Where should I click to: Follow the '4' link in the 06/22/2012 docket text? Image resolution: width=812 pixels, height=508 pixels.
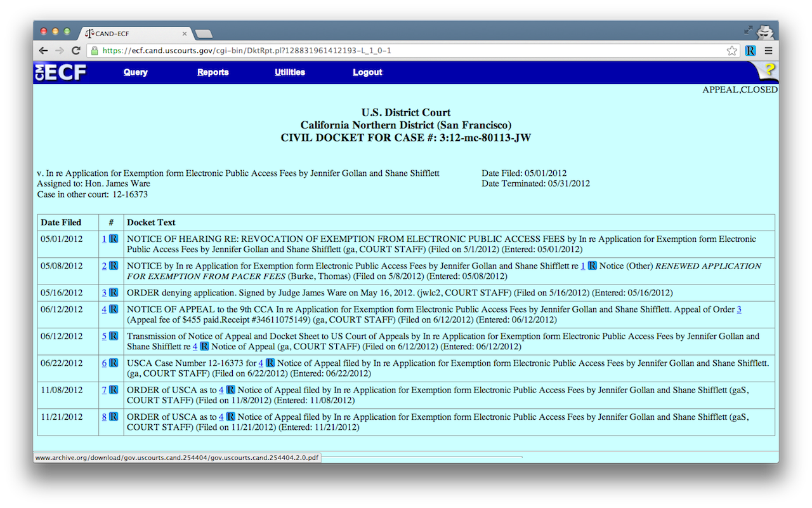(261, 363)
